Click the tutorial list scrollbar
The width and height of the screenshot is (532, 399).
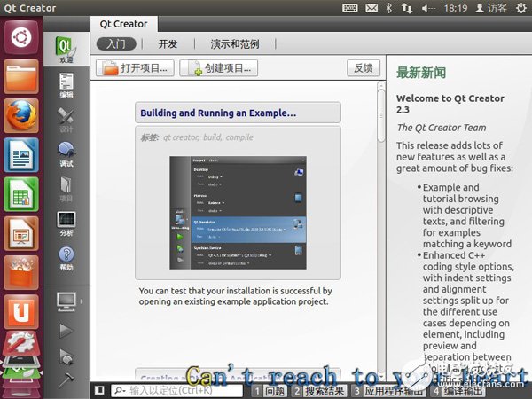pyautogui.click(x=381, y=115)
